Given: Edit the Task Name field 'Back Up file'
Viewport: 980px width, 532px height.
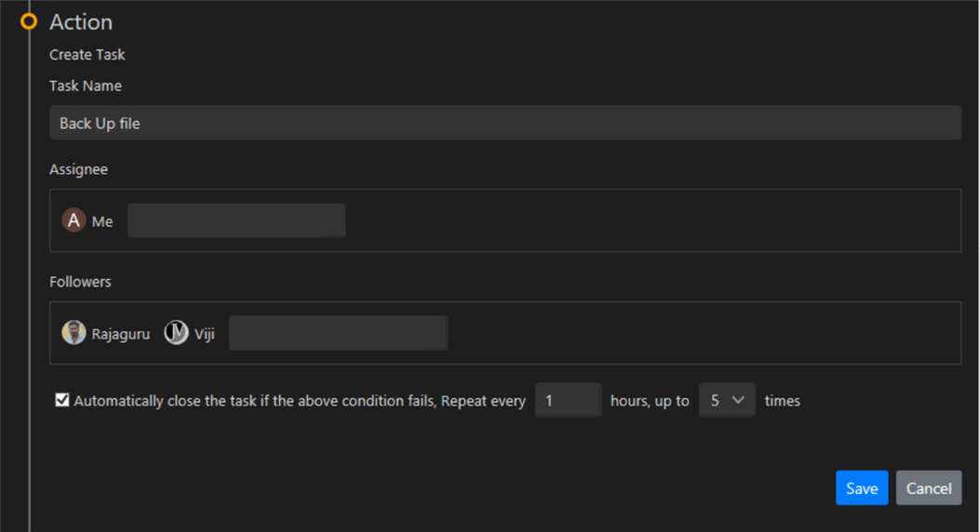Looking at the screenshot, I should [x=505, y=123].
